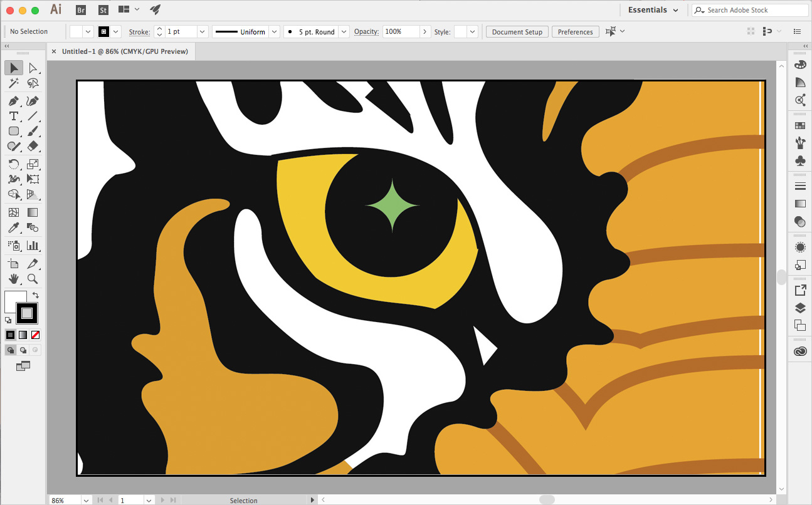Open the stroke weight 1 pt dropdown
Screen dimensions: 812x505
(x=203, y=32)
